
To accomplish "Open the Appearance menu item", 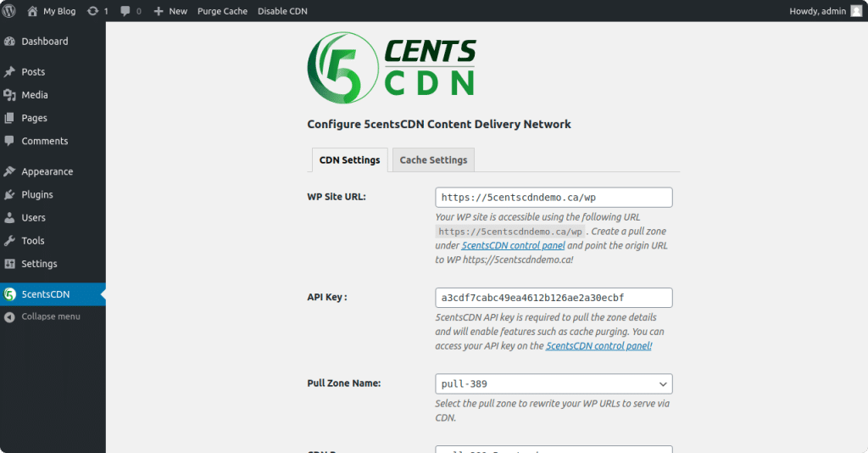I will click(x=53, y=171).
